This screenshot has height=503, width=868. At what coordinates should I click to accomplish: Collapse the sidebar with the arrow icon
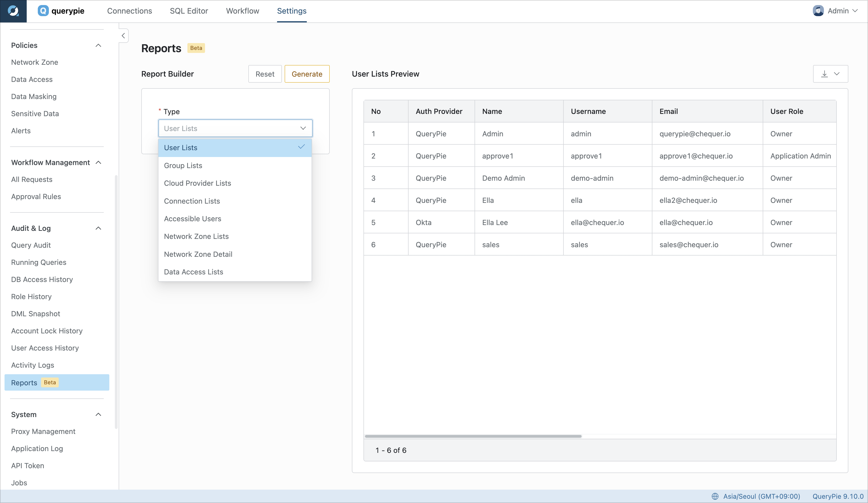(x=123, y=36)
